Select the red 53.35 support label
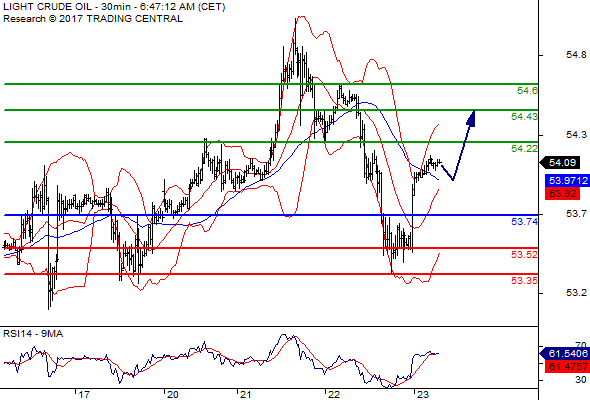590x400 pixels. [x=524, y=281]
